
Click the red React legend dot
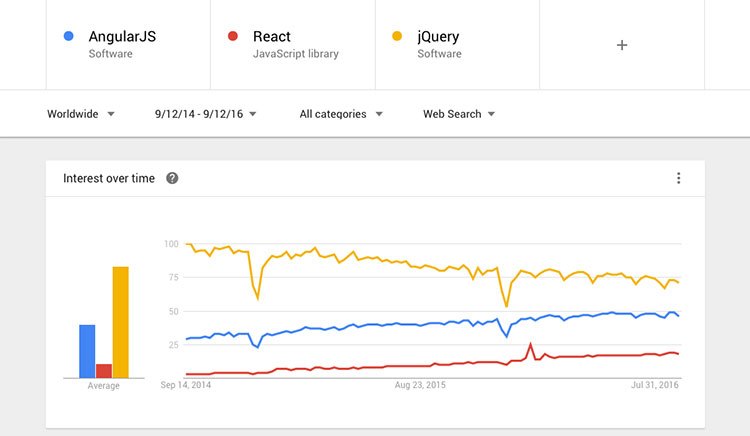(x=233, y=36)
